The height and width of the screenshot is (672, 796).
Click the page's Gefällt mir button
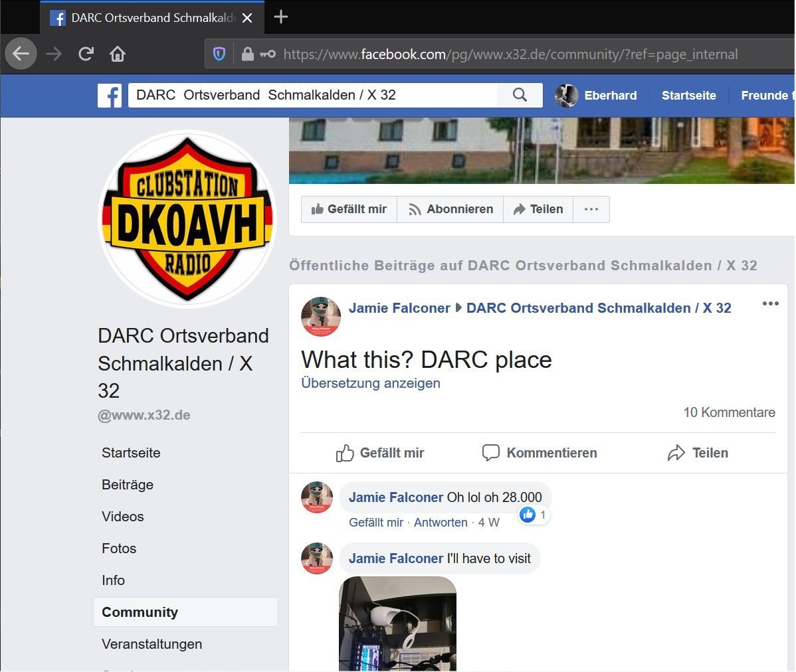349,209
